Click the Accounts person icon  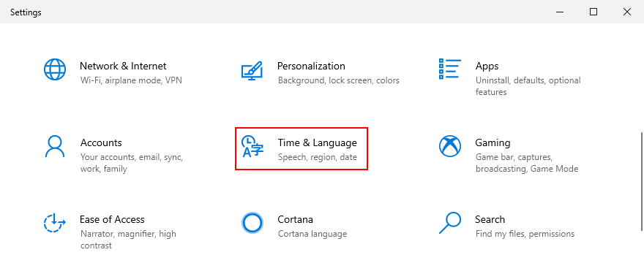pyautogui.click(x=55, y=146)
